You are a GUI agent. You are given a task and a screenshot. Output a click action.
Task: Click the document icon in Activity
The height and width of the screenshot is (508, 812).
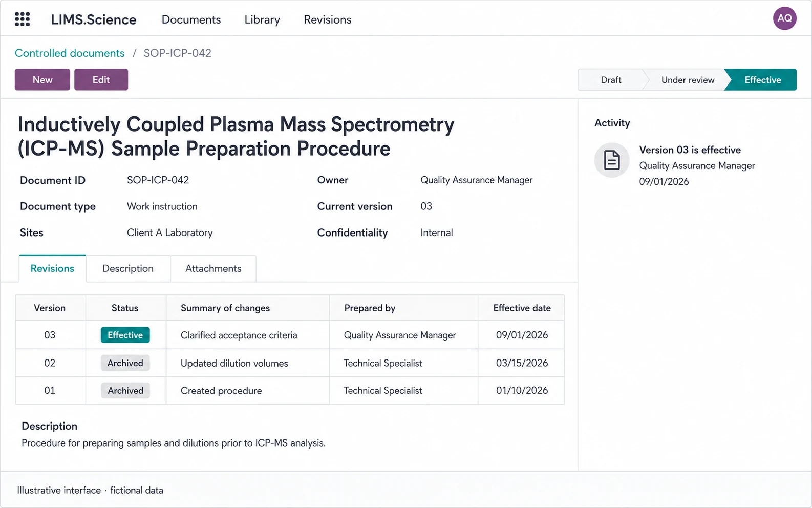[612, 160]
